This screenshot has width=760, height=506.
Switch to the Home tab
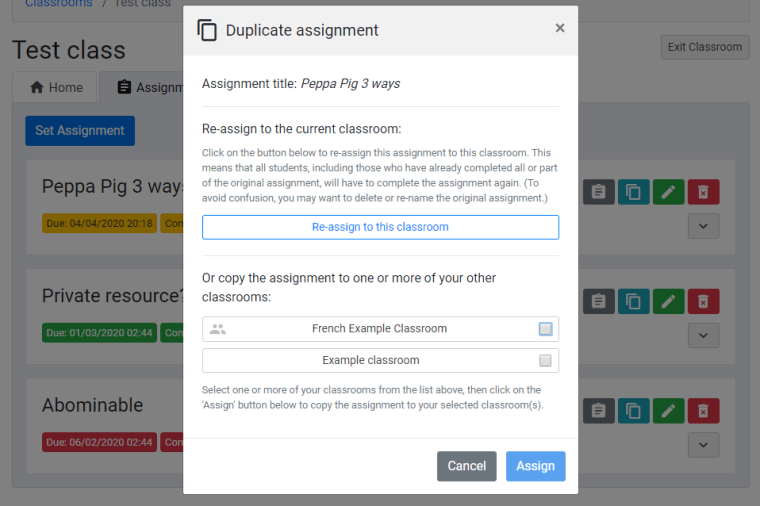(56, 87)
